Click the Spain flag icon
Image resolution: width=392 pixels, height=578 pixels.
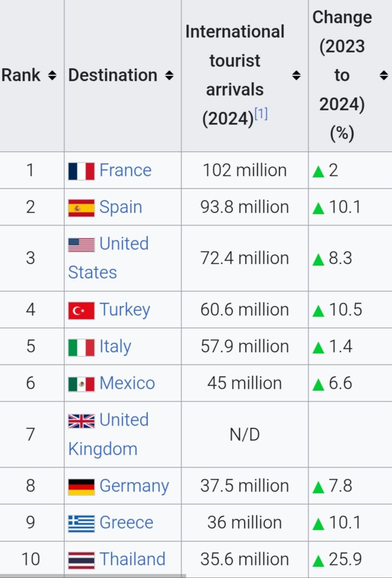pos(82,208)
